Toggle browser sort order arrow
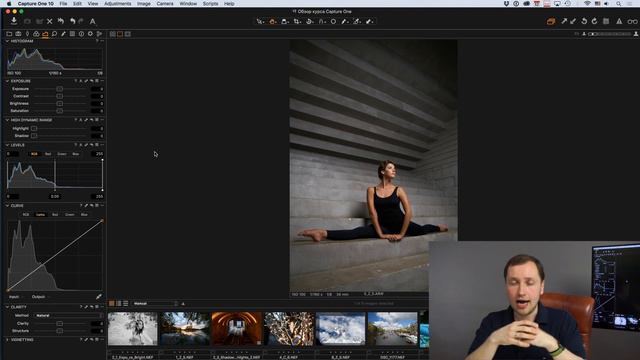Image resolution: width=640 pixels, height=360 pixels. click(x=183, y=304)
